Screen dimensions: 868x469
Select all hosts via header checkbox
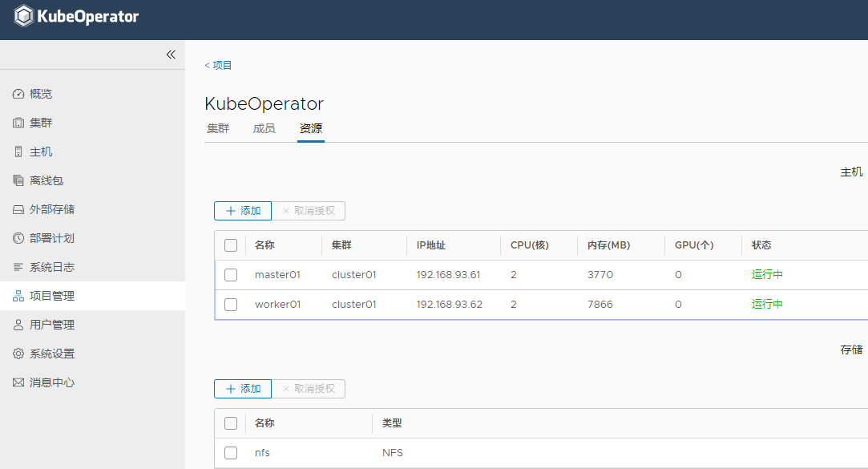(231, 245)
